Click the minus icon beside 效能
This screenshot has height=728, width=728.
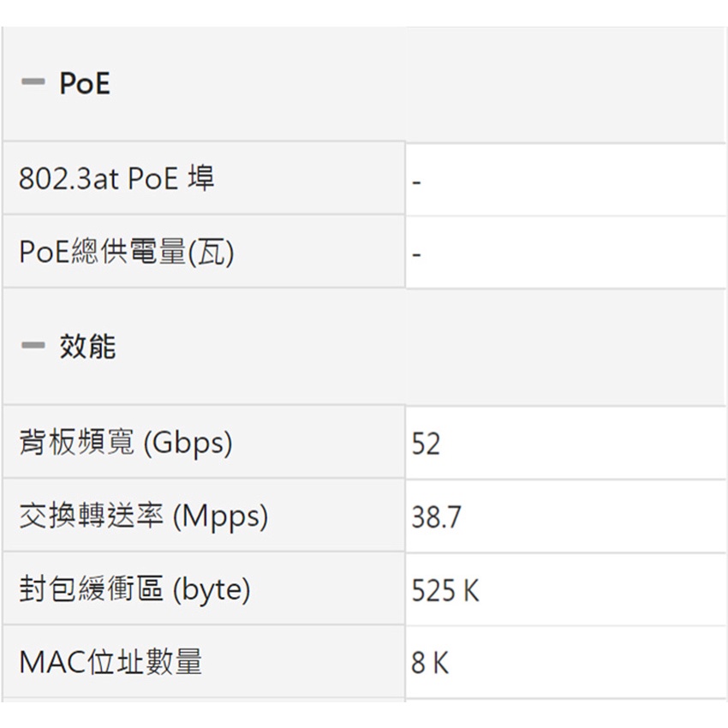(x=33, y=346)
